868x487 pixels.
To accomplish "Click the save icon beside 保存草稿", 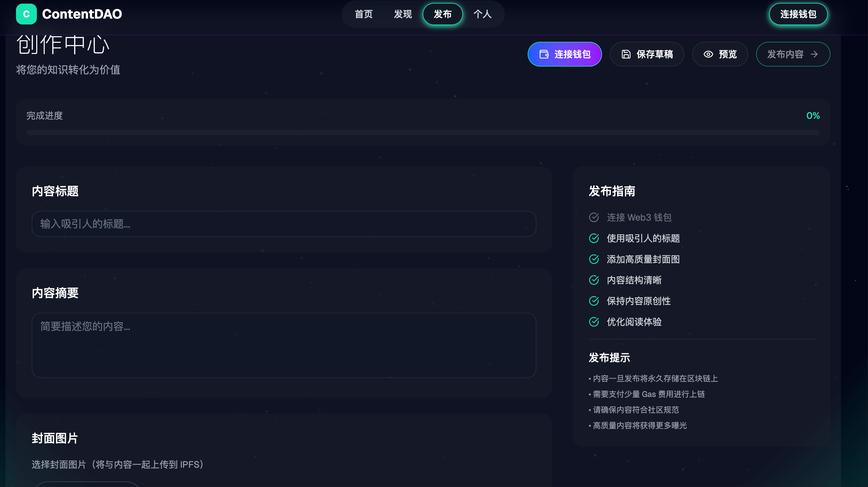I will coord(626,54).
